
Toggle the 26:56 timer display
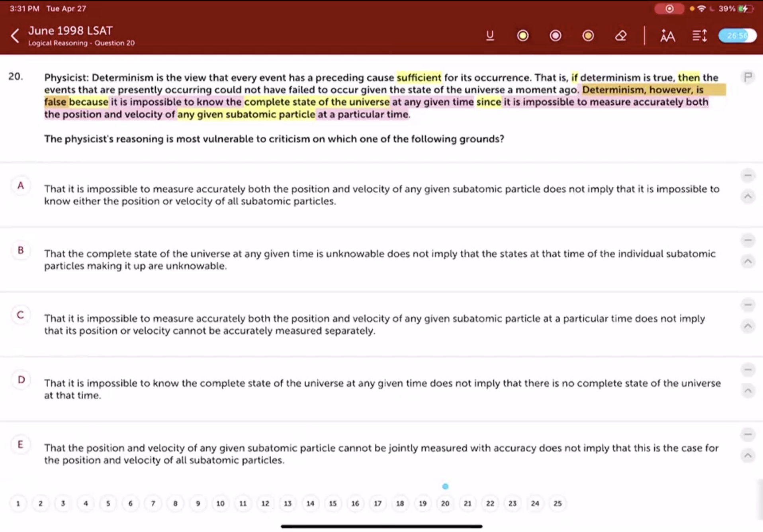(737, 36)
